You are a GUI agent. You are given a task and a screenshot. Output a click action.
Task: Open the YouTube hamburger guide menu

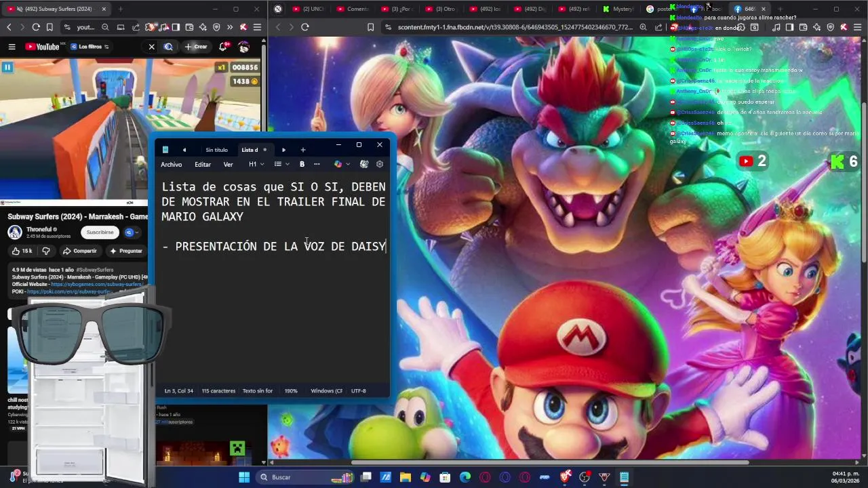(x=12, y=47)
